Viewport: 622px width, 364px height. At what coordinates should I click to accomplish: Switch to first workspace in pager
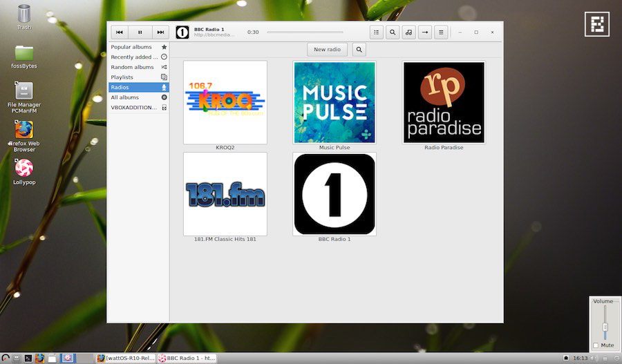[68, 358]
